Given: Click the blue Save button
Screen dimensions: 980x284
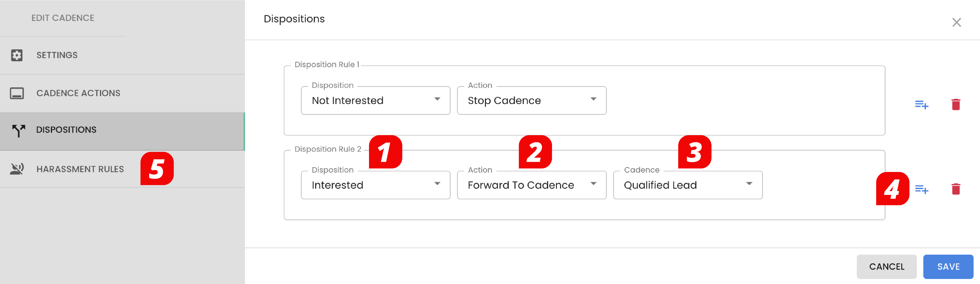Looking at the screenshot, I should click(948, 267).
